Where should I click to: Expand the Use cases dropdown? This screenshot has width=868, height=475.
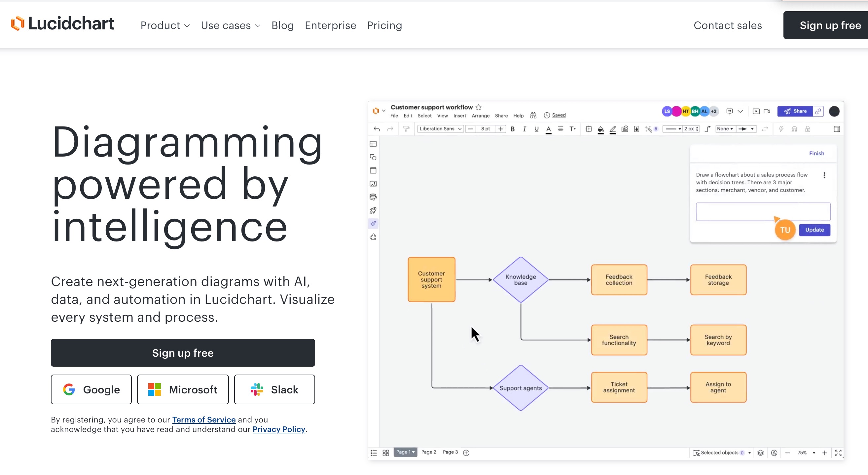[x=231, y=26]
